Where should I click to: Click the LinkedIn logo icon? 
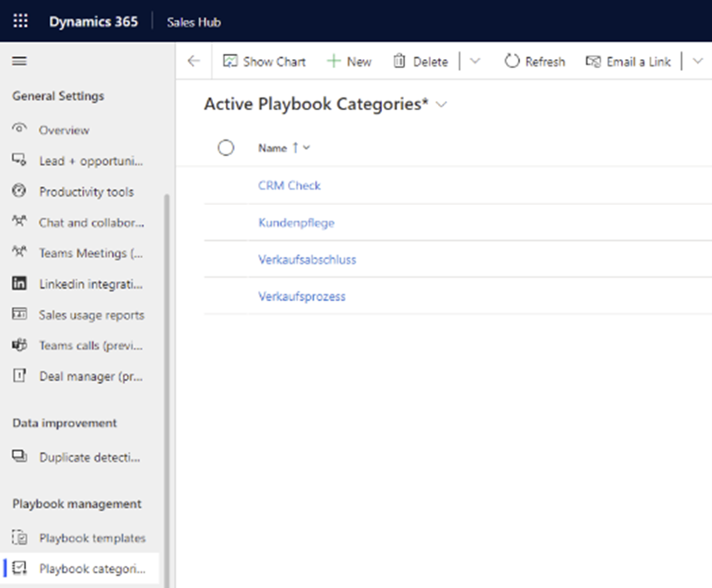(19, 284)
